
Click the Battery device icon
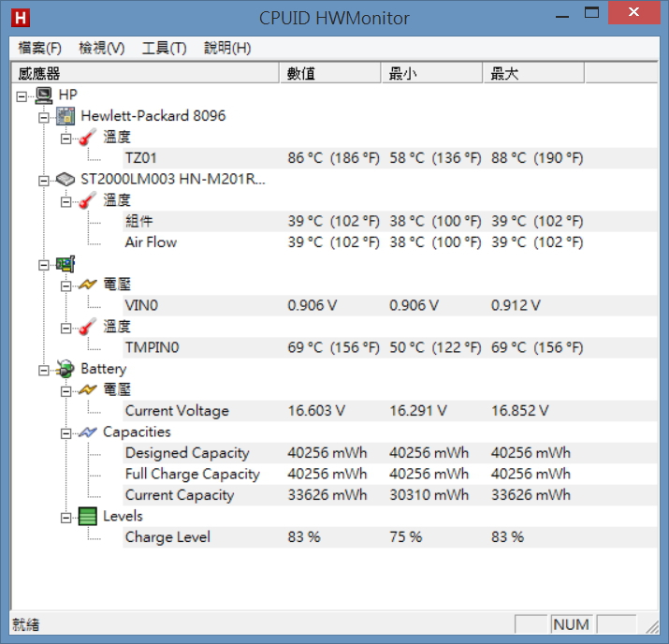tap(65, 370)
